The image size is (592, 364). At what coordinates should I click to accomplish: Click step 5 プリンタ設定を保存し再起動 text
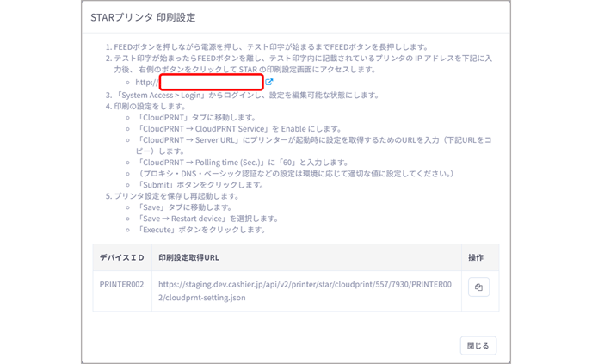coord(176,196)
